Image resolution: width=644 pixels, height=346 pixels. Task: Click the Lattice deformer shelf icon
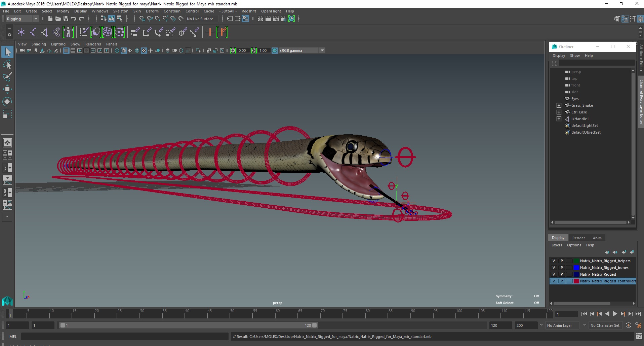(107, 32)
